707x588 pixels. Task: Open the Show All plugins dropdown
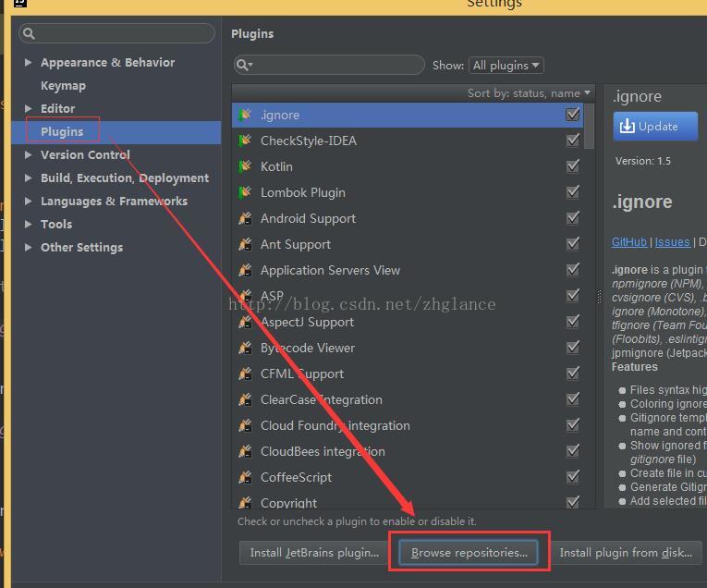click(506, 66)
